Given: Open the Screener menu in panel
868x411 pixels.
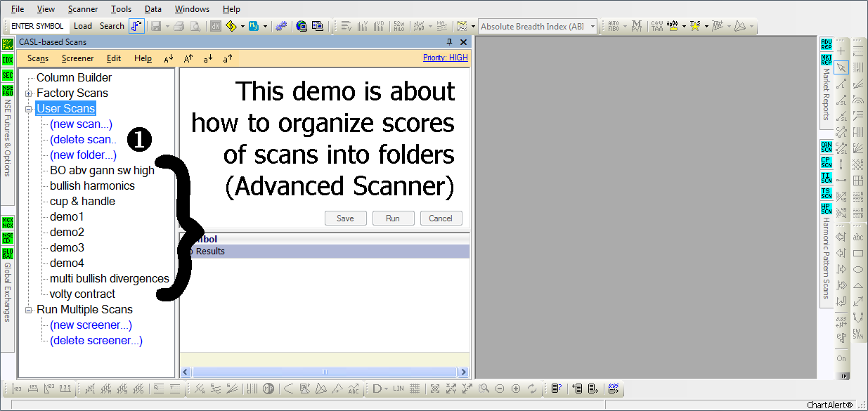Looking at the screenshot, I should pyautogui.click(x=77, y=58).
